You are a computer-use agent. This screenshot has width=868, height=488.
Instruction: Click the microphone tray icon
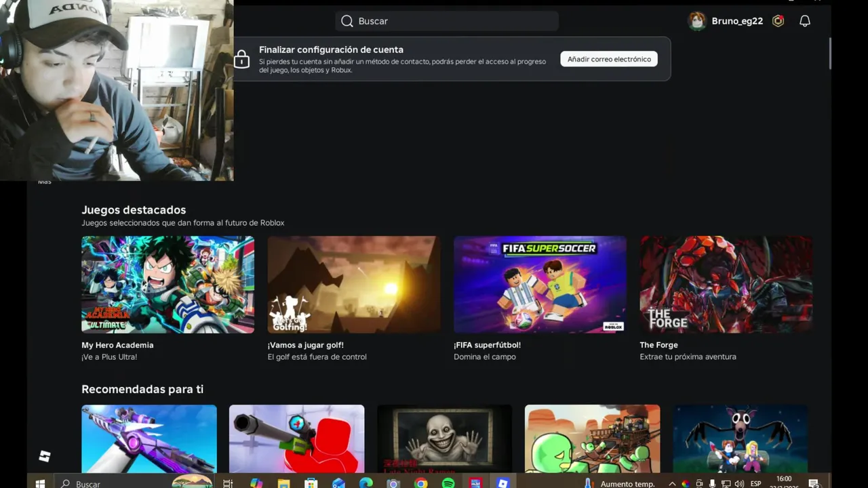click(712, 483)
